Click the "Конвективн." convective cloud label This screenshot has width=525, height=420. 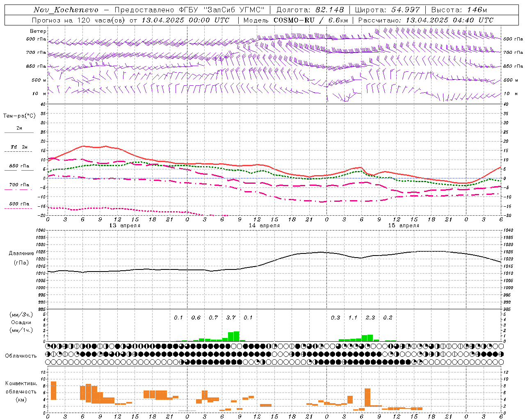pos(21,383)
